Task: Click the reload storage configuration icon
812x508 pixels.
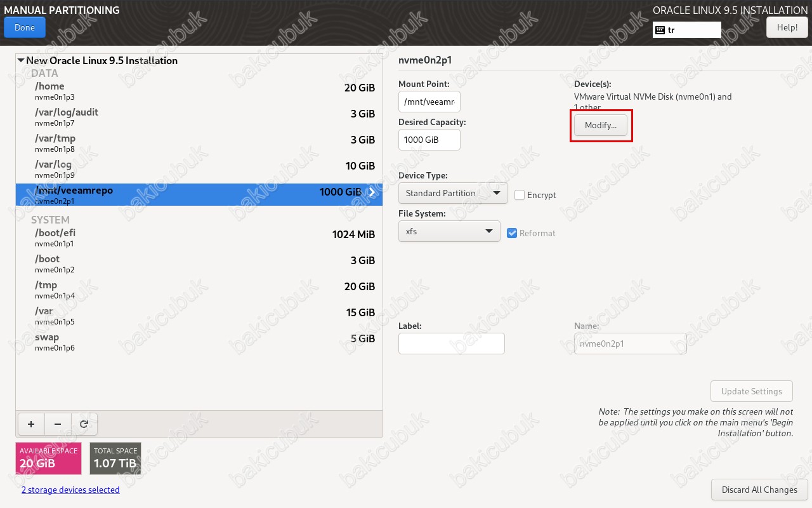Action: tap(84, 424)
